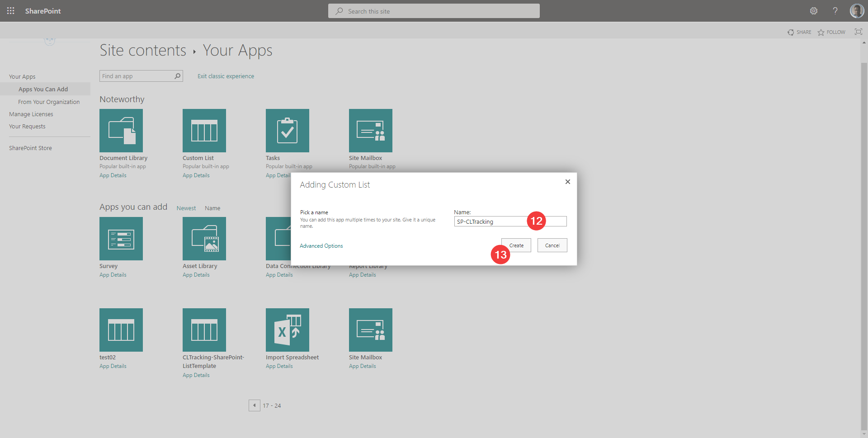868x438 pixels.
Task: Select the Tasks app tile
Action: tap(288, 131)
